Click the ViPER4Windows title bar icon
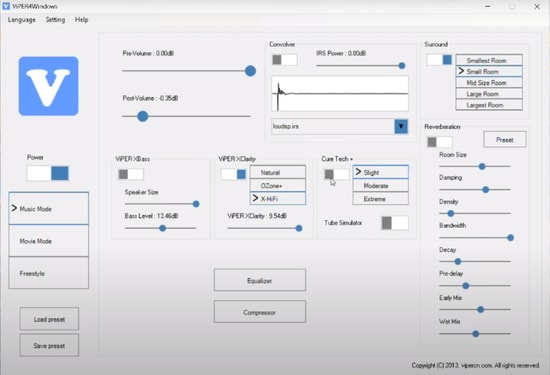This screenshot has width=550, height=375. point(6,6)
